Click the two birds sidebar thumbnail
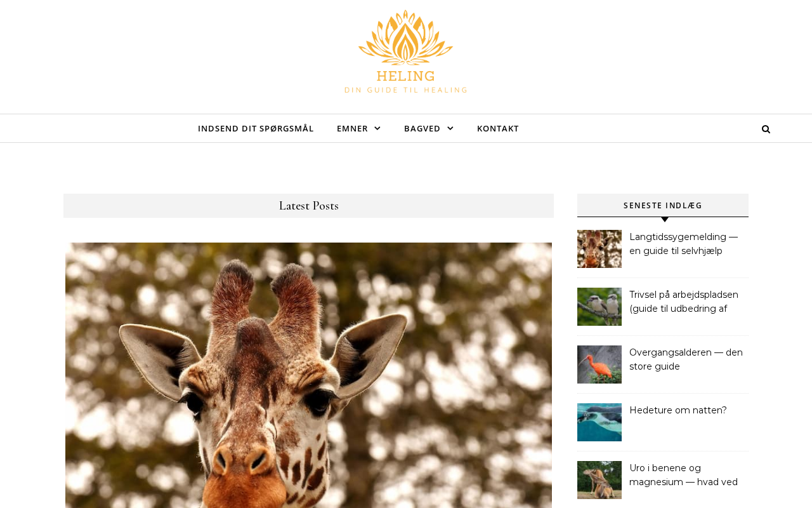This screenshot has height=508, width=812. point(599,307)
